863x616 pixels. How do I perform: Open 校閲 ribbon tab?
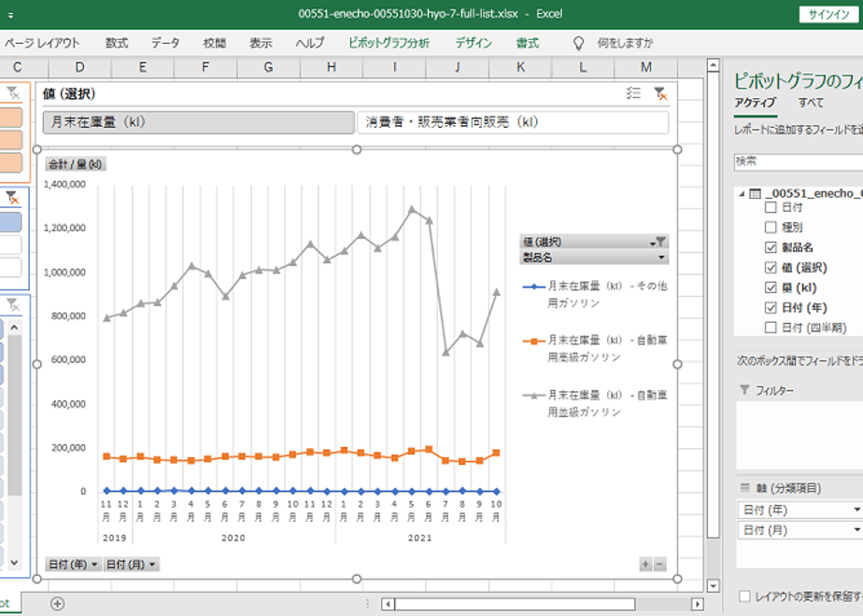click(215, 43)
